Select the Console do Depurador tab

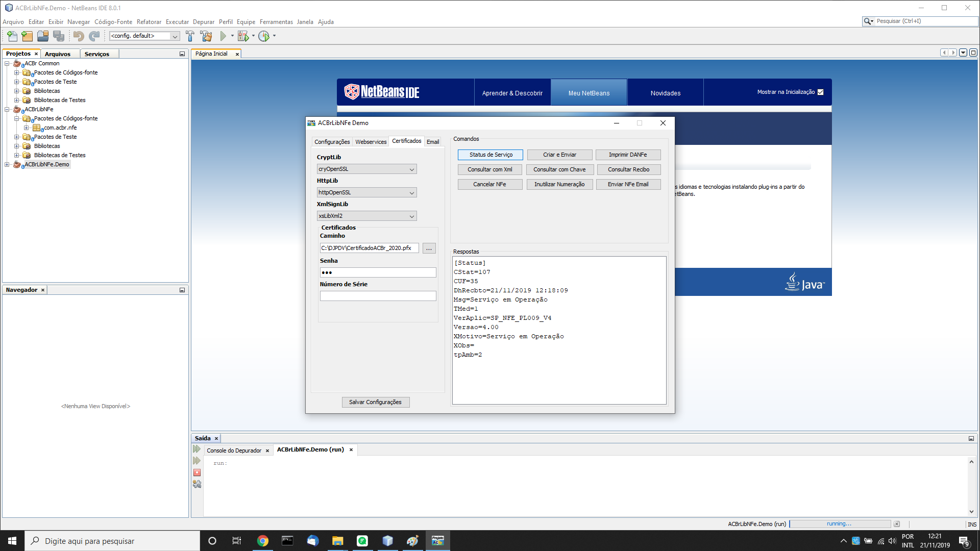coord(234,450)
